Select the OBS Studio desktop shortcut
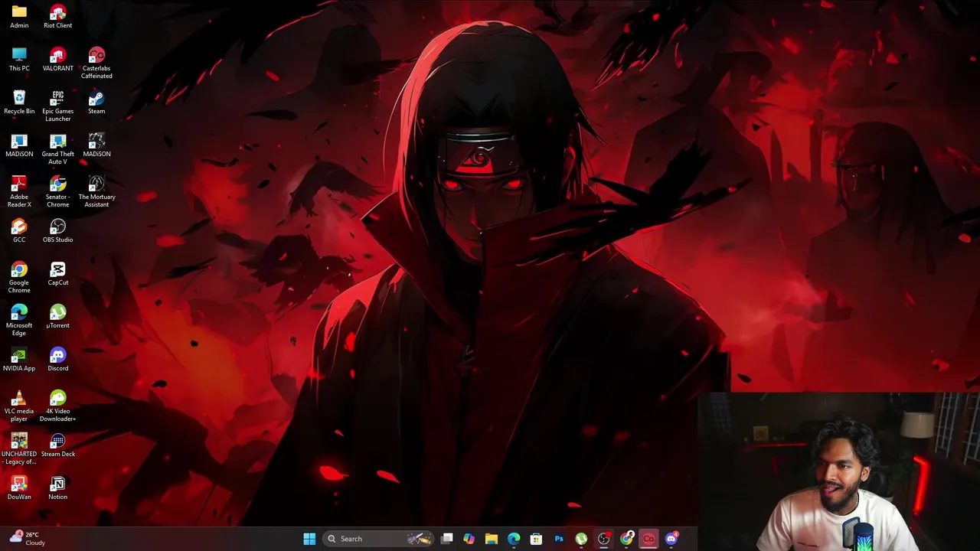This screenshot has width=980, height=551. pyautogui.click(x=58, y=231)
